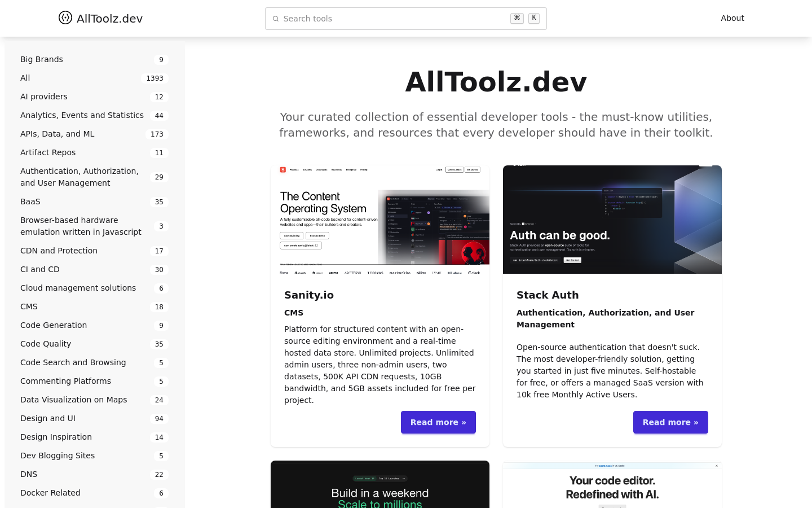Select the Big Brands category
Image resolution: width=812 pixels, height=508 pixels.
pos(95,59)
